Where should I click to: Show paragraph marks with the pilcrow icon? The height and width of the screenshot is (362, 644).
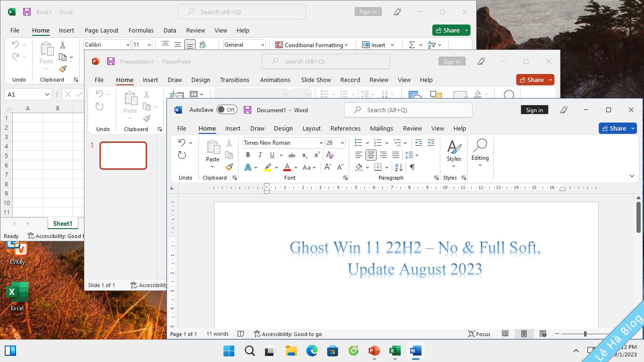pos(412,167)
